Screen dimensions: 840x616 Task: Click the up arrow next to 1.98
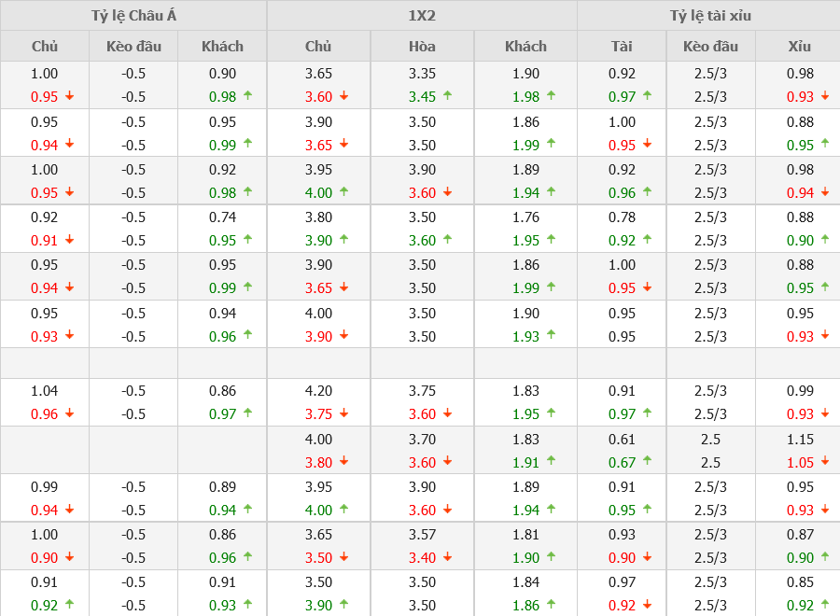(552, 95)
